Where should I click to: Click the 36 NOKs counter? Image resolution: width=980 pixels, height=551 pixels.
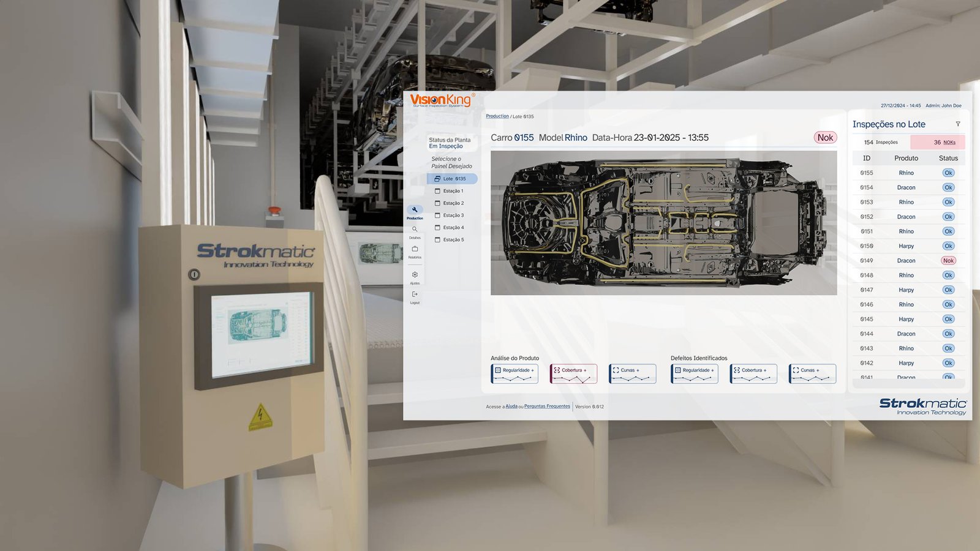tap(938, 142)
